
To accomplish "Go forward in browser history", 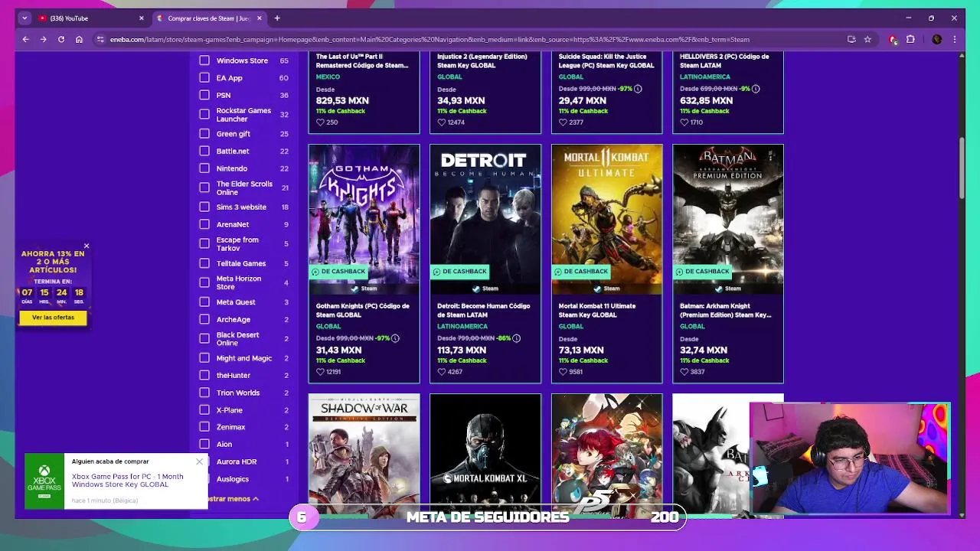I will [x=43, y=39].
